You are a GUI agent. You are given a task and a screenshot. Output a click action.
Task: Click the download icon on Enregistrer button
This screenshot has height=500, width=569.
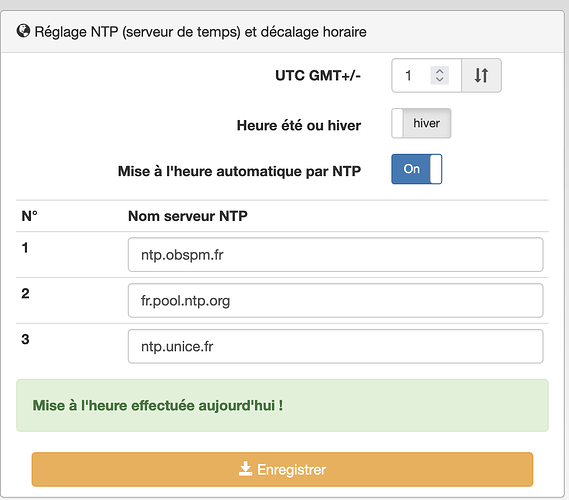245,469
